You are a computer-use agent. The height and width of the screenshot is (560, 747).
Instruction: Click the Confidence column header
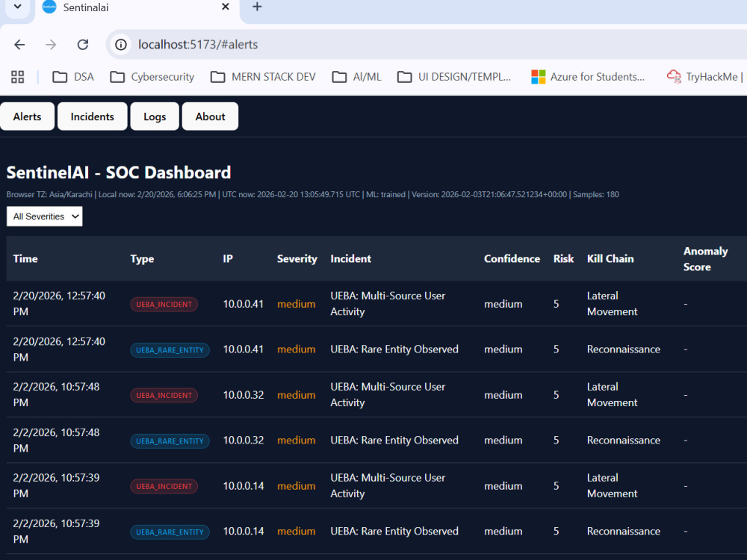(x=512, y=258)
